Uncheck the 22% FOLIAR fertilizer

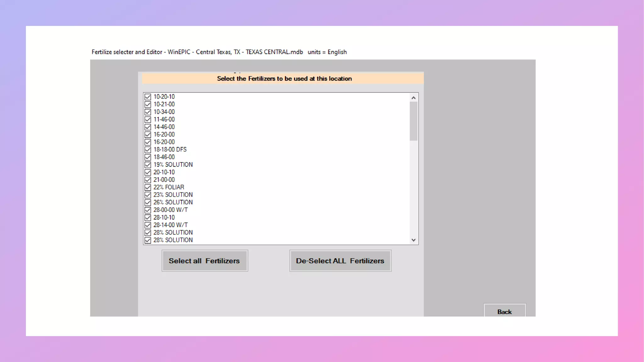pos(148,187)
